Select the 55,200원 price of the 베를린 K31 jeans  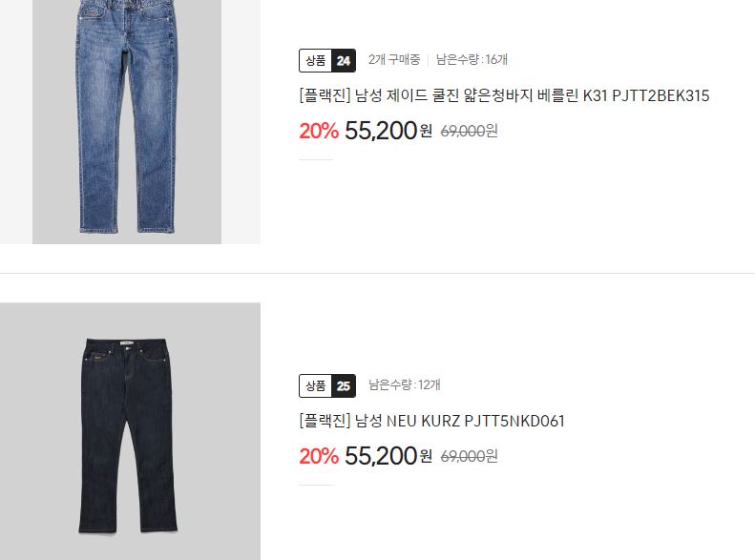coord(388,131)
